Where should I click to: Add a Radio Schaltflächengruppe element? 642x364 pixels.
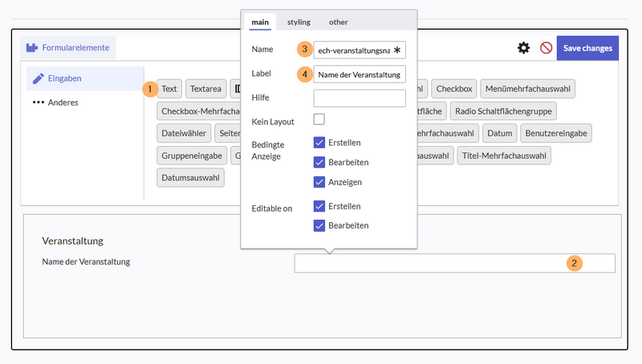click(x=503, y=111)
